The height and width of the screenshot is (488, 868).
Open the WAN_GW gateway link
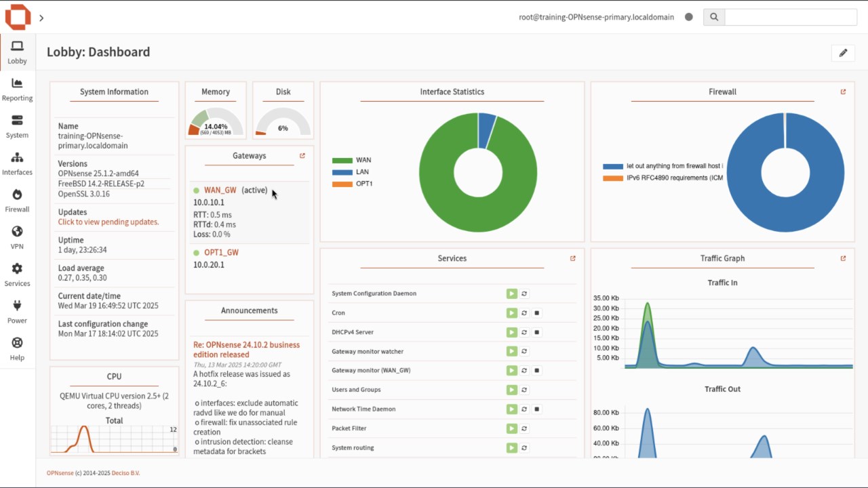(220, 190)
